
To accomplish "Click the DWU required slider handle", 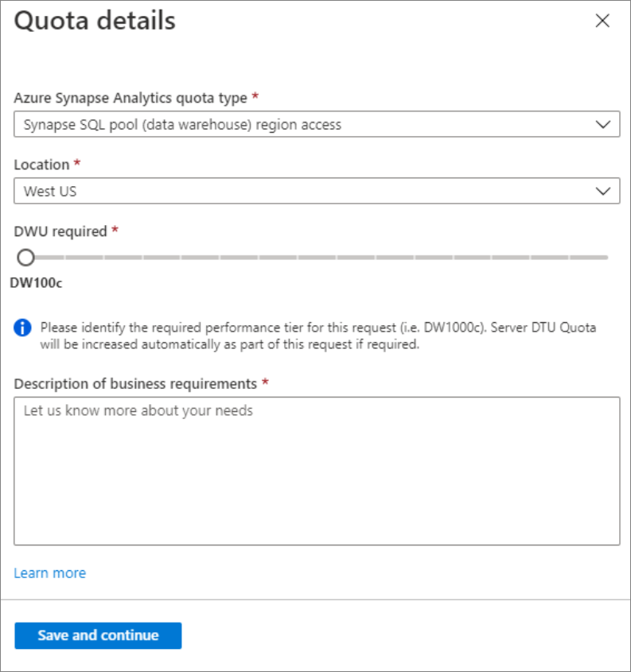I will [x=26, y=257].
